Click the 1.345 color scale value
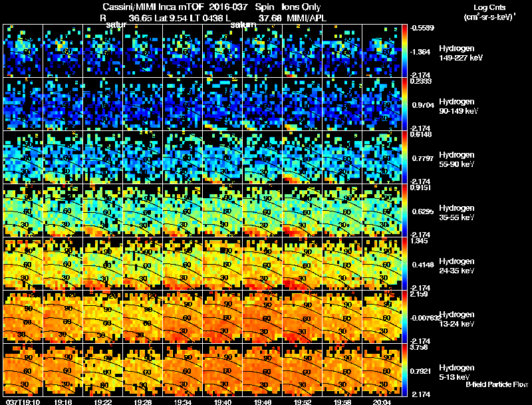Image resolution: width=532 pixels, height=405 pixels. pos(419,241)
